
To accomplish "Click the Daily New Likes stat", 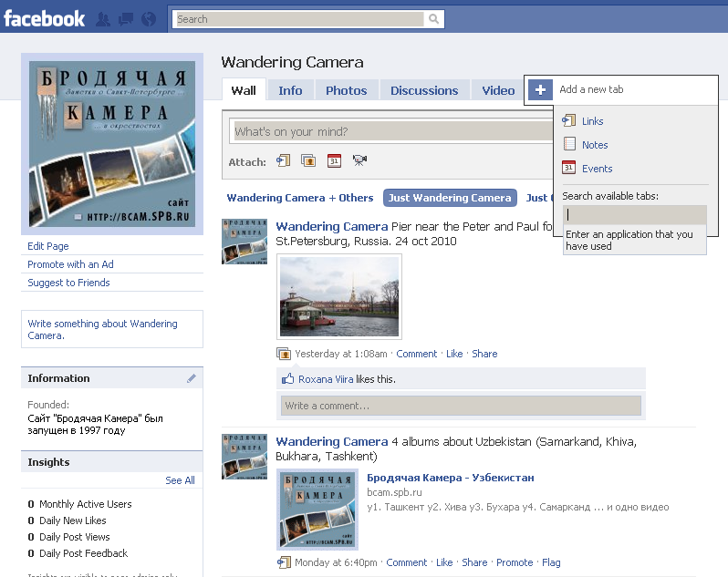I will (67, 520).
